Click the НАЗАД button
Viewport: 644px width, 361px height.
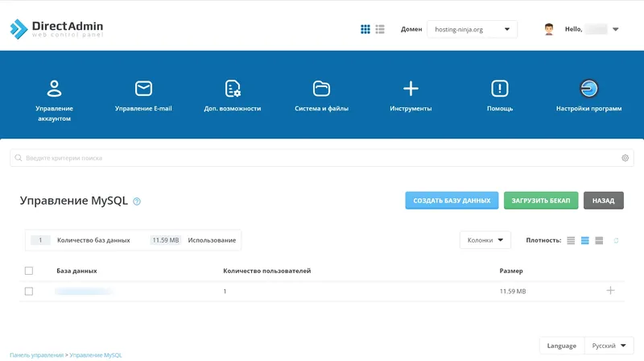point(603,200)
